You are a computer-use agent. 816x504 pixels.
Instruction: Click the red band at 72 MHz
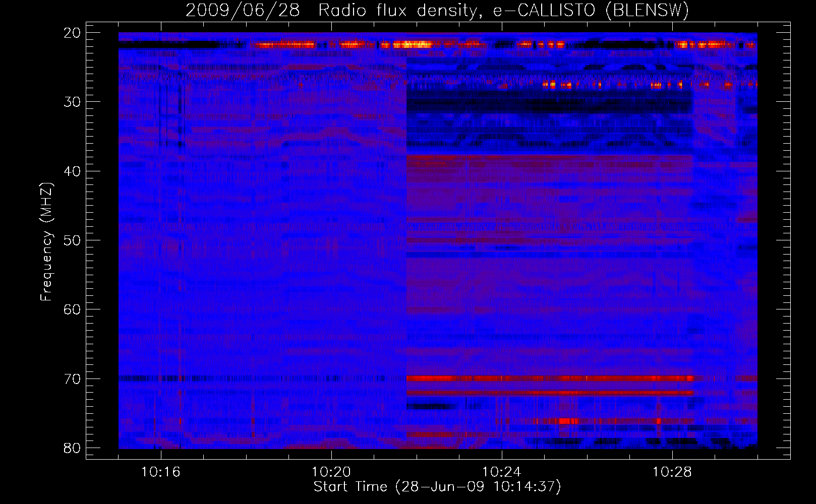pyautogui.click(x=550, y=392)
